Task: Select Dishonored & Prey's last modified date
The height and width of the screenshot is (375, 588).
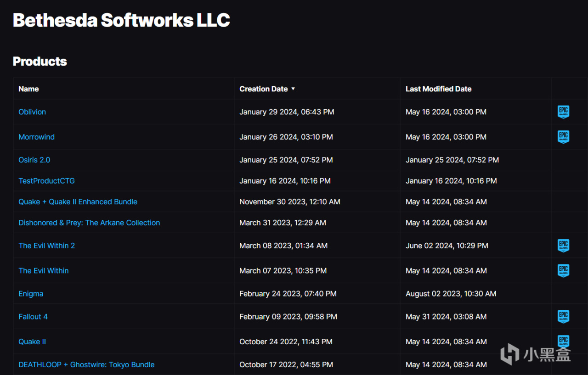Action: coord(446,223)
